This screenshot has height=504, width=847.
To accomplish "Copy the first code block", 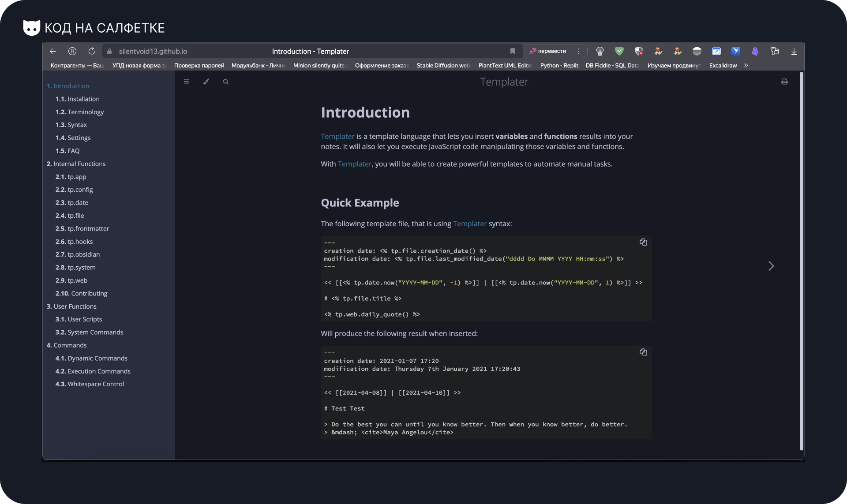I will pos(643,242).
